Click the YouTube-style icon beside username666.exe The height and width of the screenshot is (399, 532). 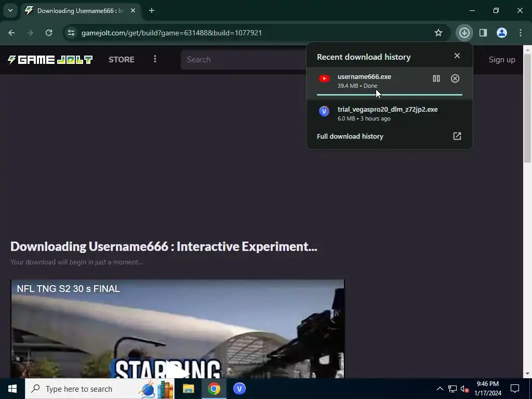(x=324, y=79)
